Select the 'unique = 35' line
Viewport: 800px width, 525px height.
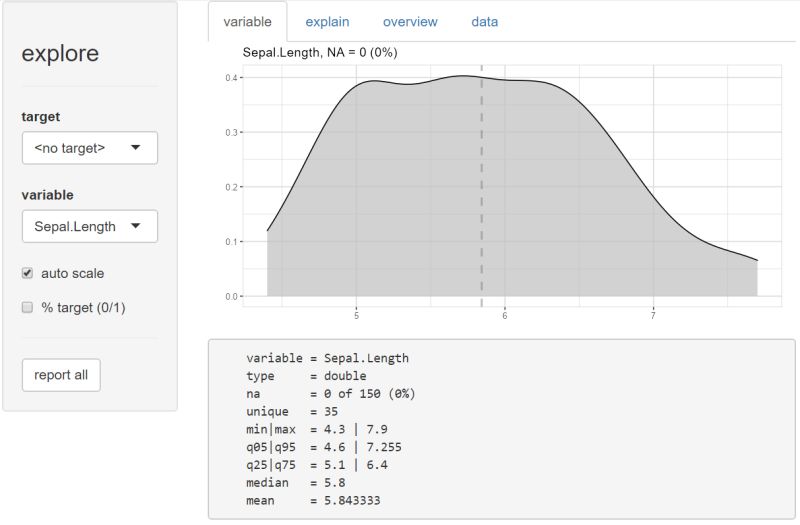[x=292, y=411]
